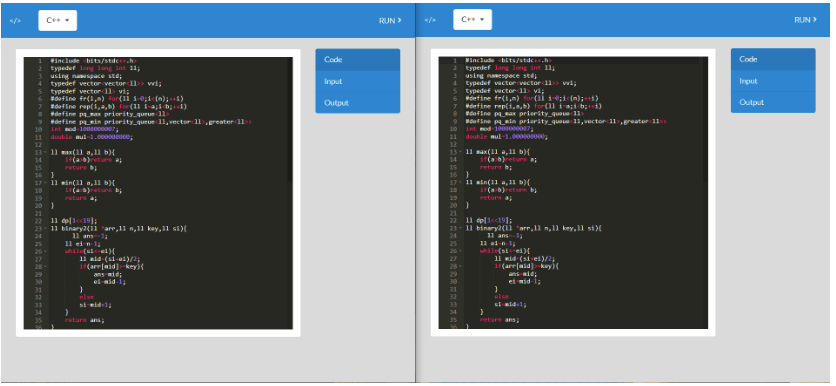Select the Output tab in right panel

point(773,102)
